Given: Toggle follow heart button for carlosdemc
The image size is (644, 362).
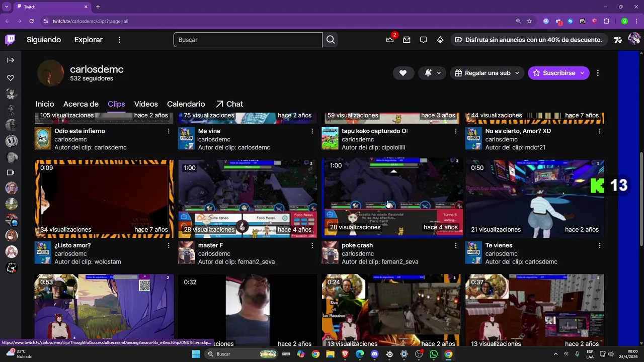Looking at the screenshot, I should (403, 73).
